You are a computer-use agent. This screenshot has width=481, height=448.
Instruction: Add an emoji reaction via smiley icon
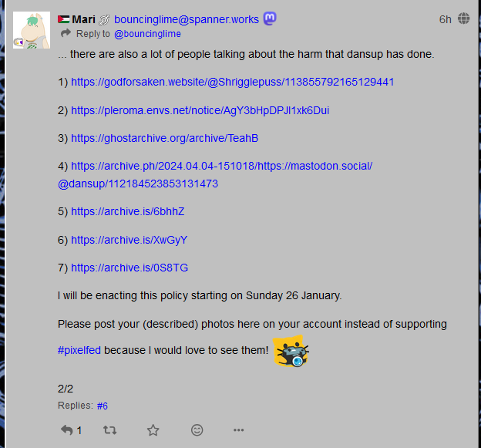click(197, 430)
